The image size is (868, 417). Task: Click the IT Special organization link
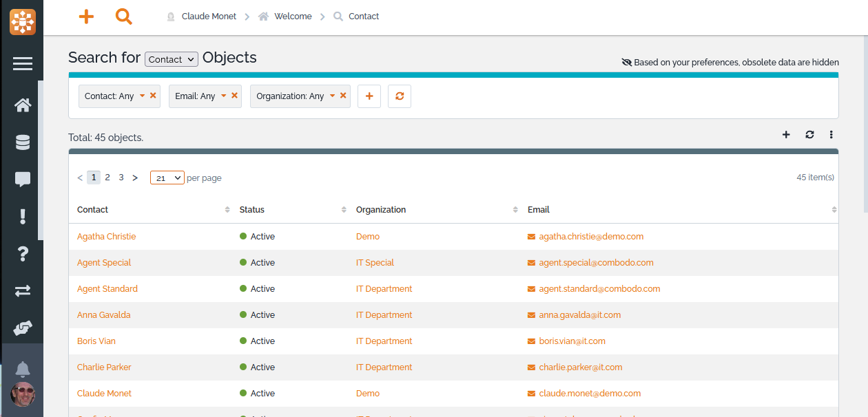click(x=375, y=263)
